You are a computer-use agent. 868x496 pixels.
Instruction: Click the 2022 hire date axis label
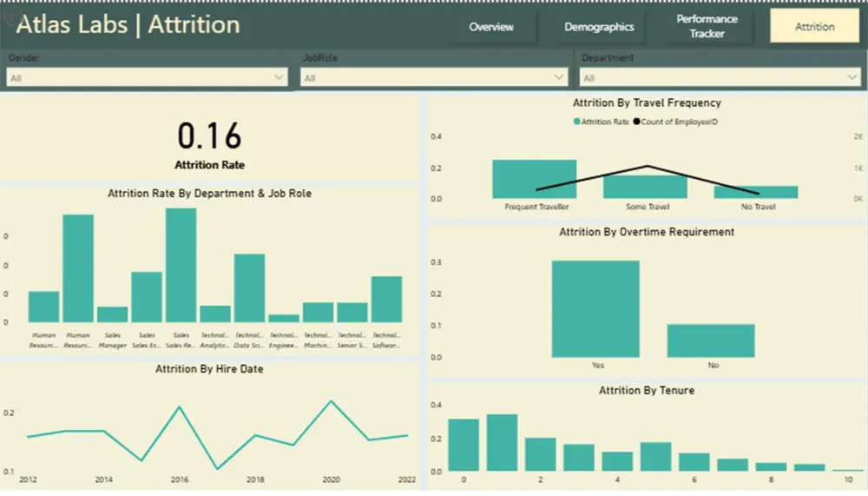[x=407, y=479]
